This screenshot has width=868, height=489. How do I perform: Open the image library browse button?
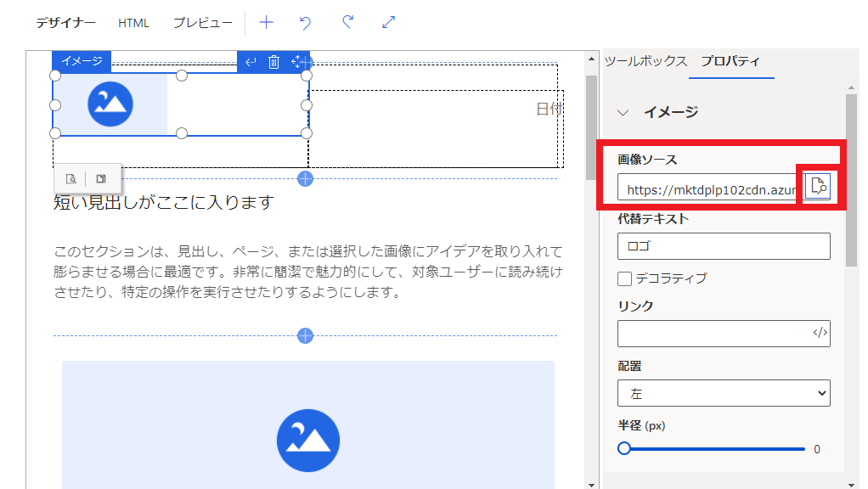[817, 186]
